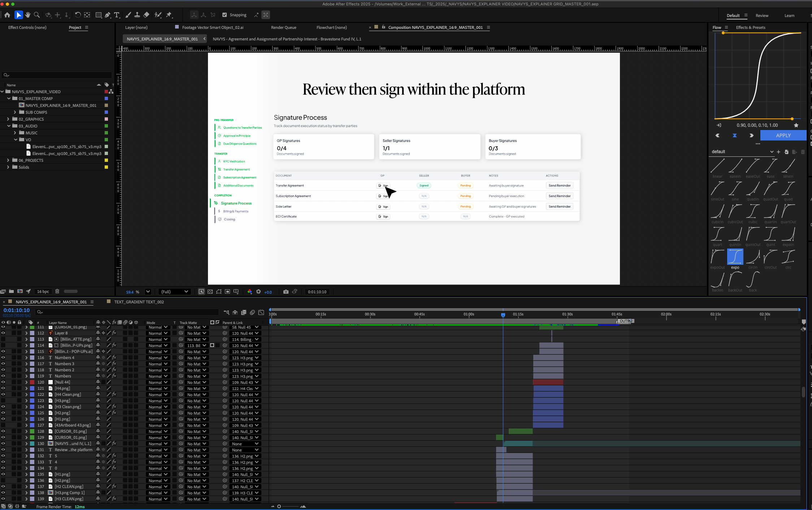
Task: Toggle the Snapping checkbox
Action: tap(225, 15)
